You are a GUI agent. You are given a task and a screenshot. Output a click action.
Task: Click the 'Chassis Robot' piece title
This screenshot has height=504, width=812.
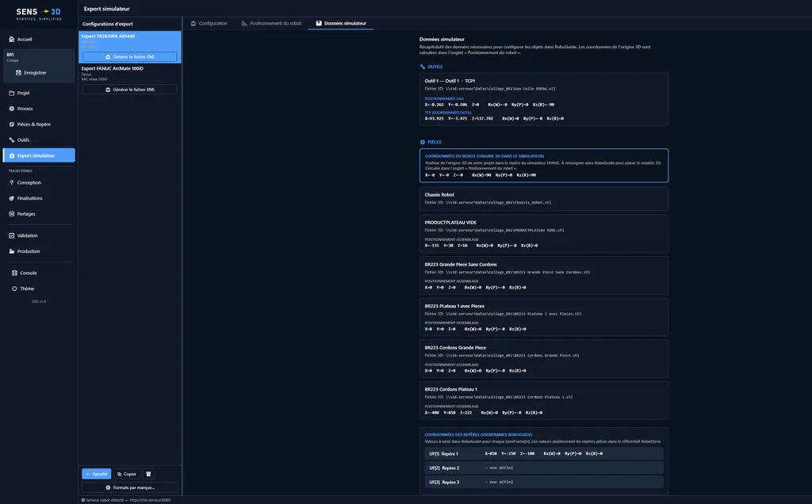tap(439, 195)
